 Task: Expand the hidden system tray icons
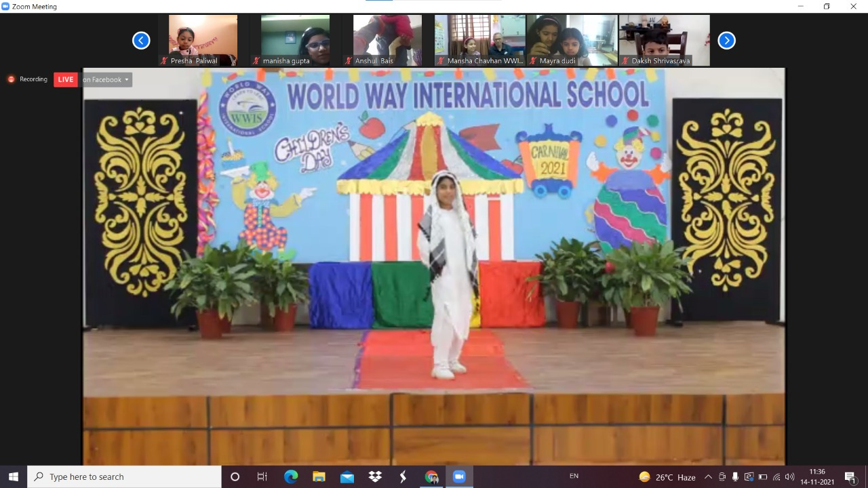tap(708, 477)
